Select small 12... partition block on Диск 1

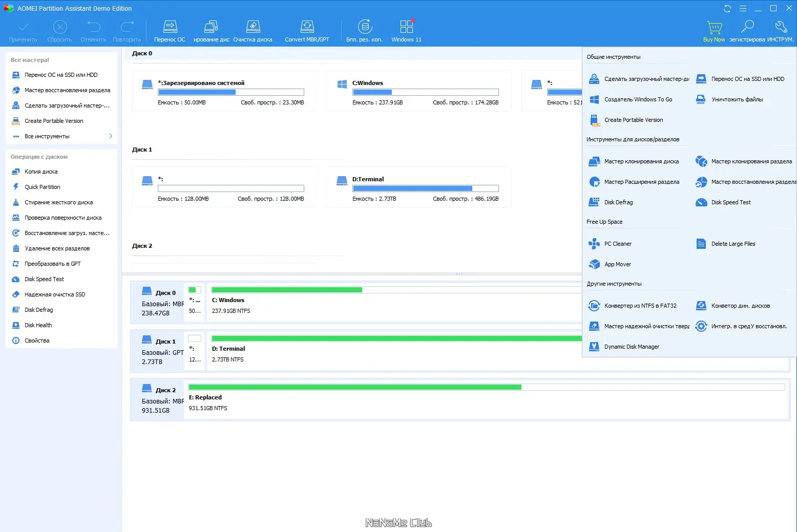point(195,351)
